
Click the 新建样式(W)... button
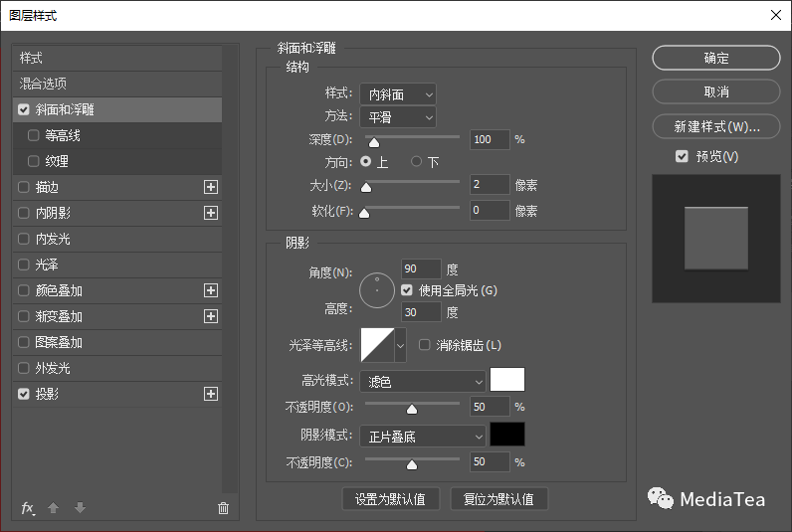click(716, 126)
